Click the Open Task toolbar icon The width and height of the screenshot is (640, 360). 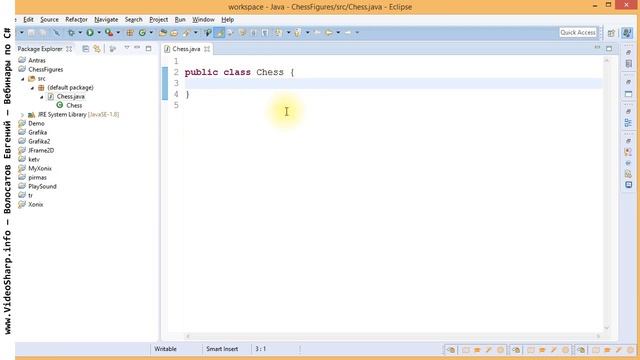coord(174,33)
